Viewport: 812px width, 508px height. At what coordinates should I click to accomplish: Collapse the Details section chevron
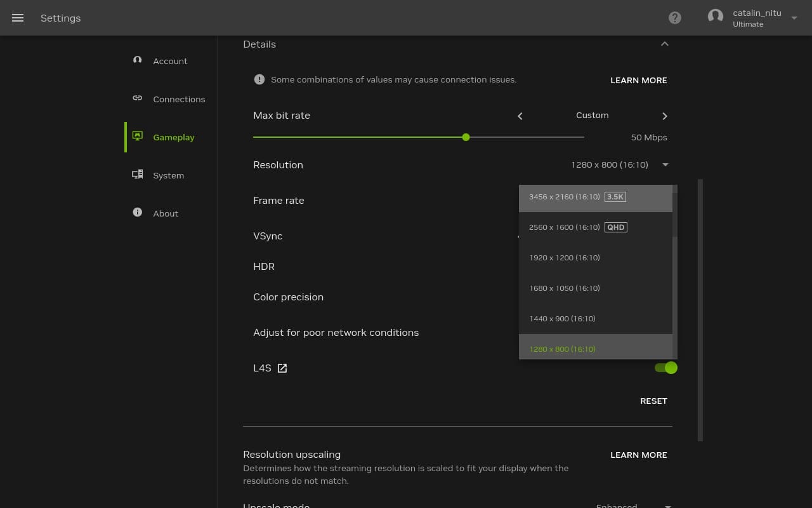664,44
